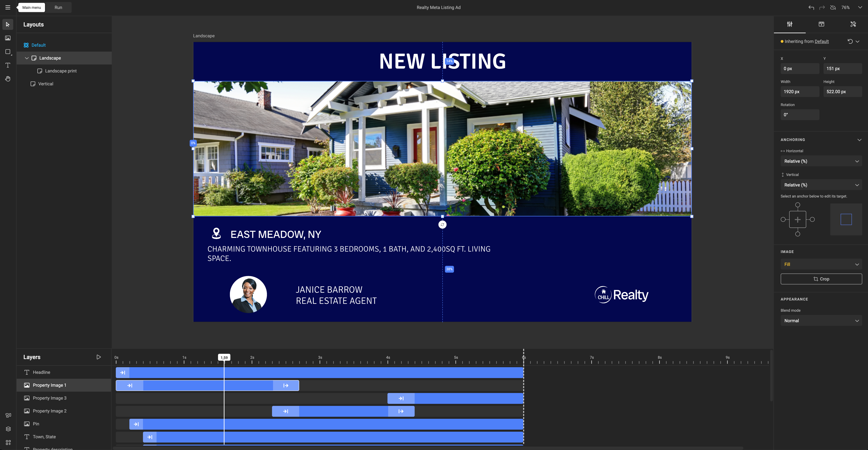Screen dimensions: 868x450
Task: Switch to the middle inspector panel tab
Action: point(821,24)
